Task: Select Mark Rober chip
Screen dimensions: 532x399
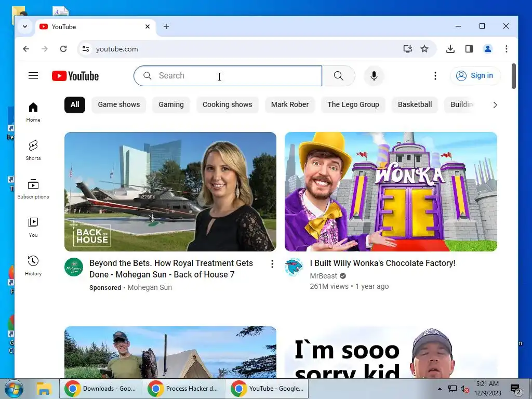Action: coord(290,104)
